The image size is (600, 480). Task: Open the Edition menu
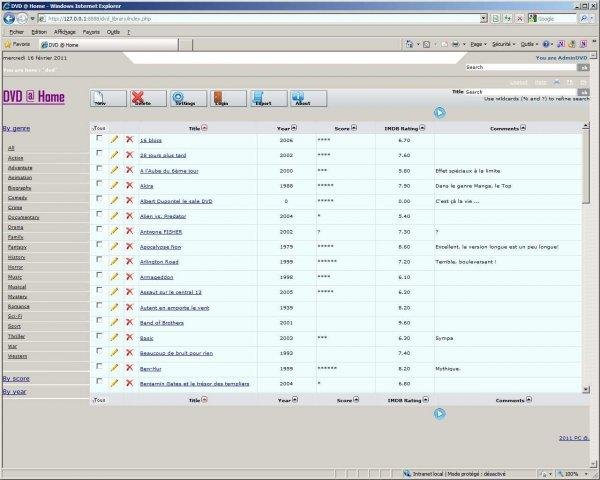pos(39,32)
